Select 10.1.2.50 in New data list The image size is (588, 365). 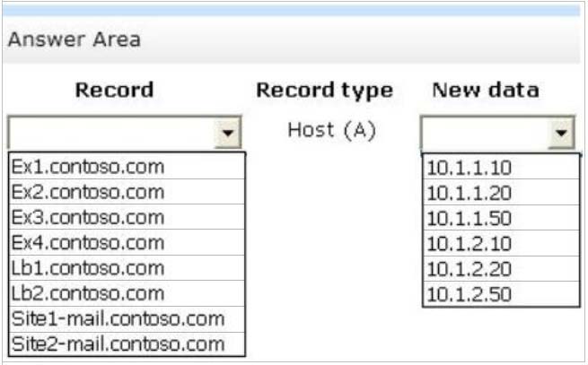[x=501, y=294]
